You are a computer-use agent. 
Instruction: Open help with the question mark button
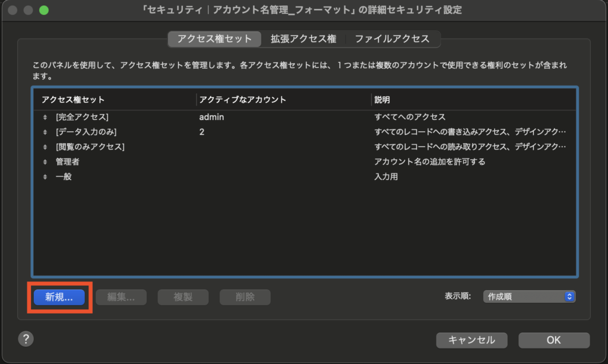[x=26, y=339]
